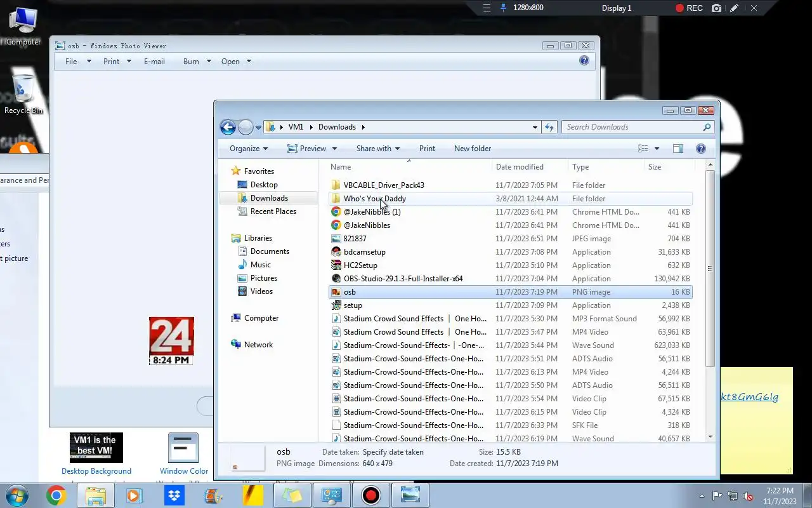Open the Control Panel taskbar icon
812x508 pixels.
pos(331,495)
